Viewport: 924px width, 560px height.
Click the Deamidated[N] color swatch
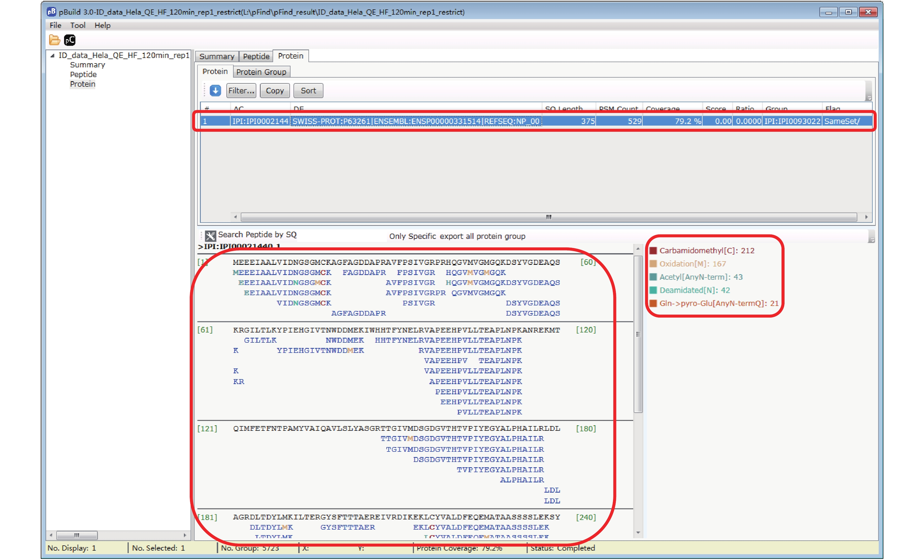click(x=653, y=290)
